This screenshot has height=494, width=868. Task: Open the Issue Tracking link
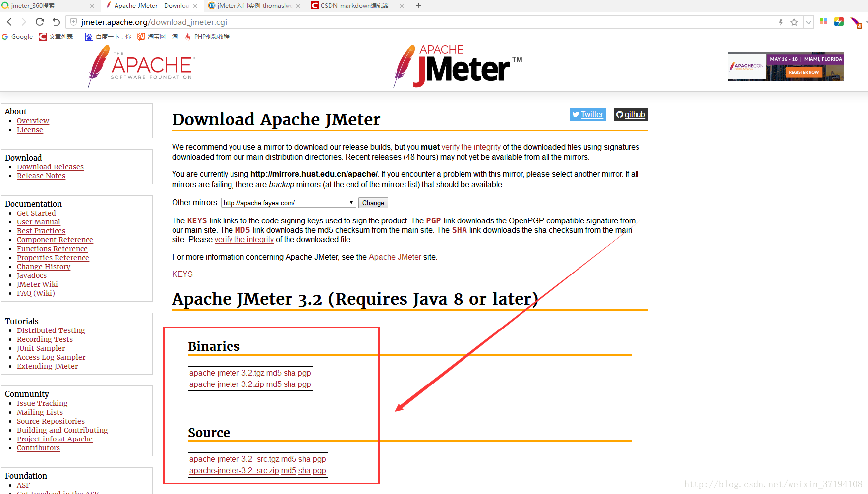(x=42, y=403)
